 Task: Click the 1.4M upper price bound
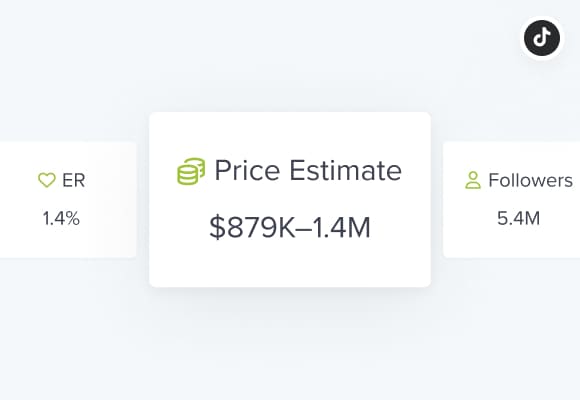(x=341, y=228)
